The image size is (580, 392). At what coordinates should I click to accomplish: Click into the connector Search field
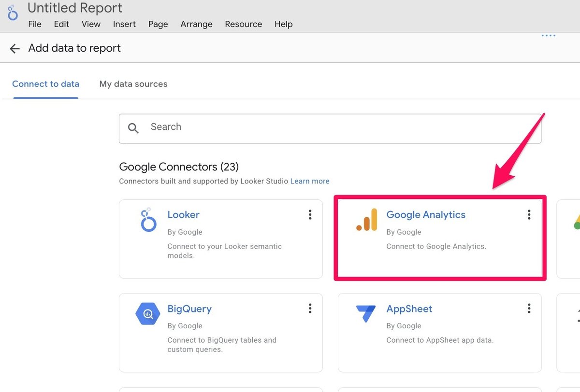click(x=330, y=128)
